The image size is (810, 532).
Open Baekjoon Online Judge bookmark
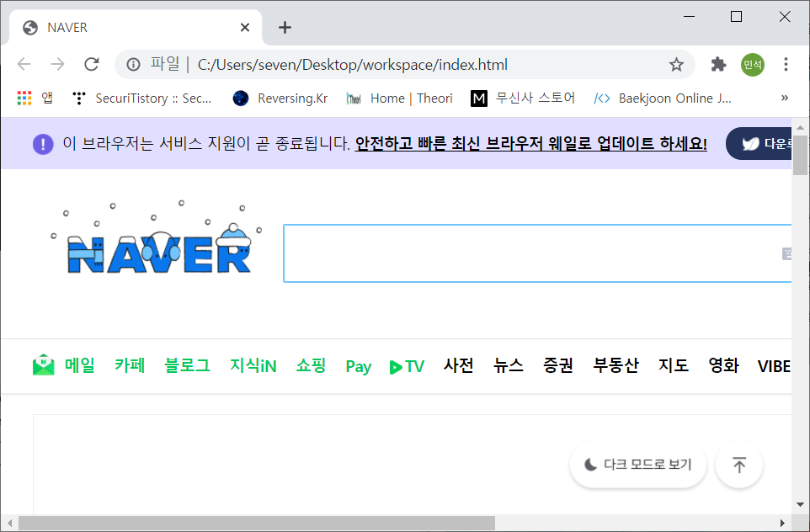click(663, 98)
